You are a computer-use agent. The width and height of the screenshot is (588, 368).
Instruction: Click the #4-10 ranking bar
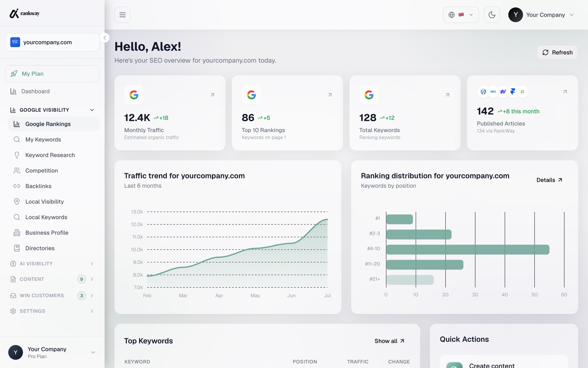pyautogui.click(x=467, y=250)
